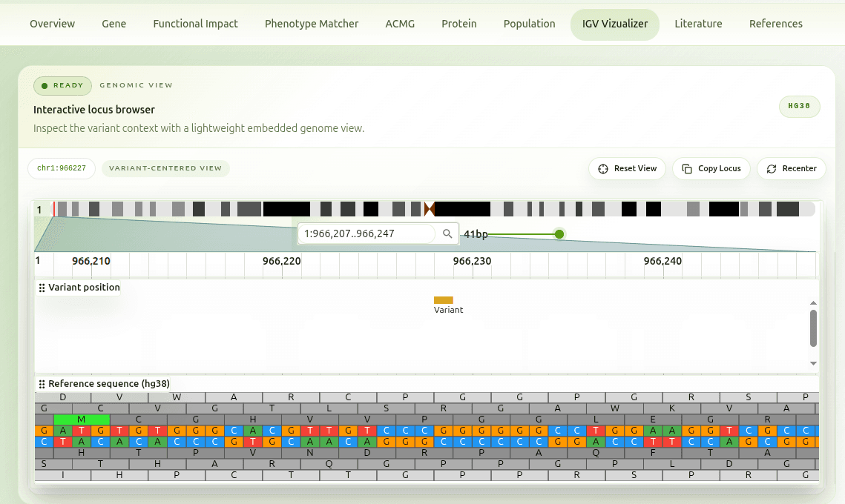The height and width of the screenshot is (504, 845).
Task: Toggle the VARIANT-CENTERED VIEW pill
Action: click(x=165, y=168)
